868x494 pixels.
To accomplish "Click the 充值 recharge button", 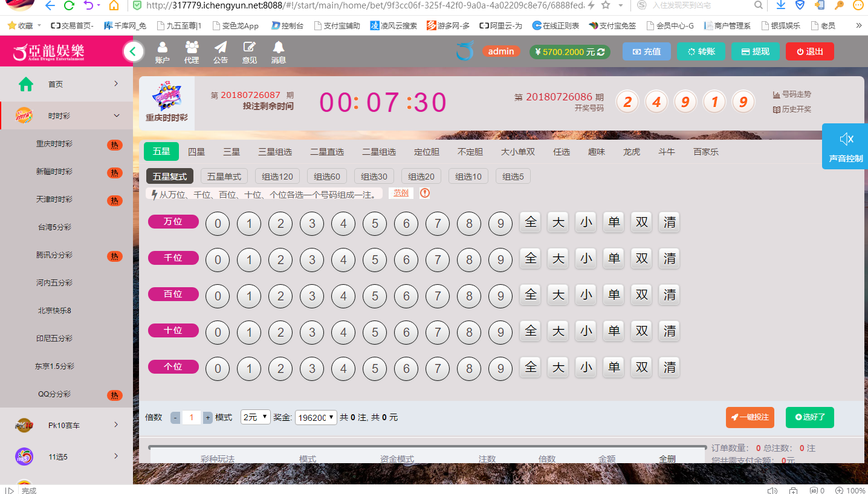I will (646, 52).
